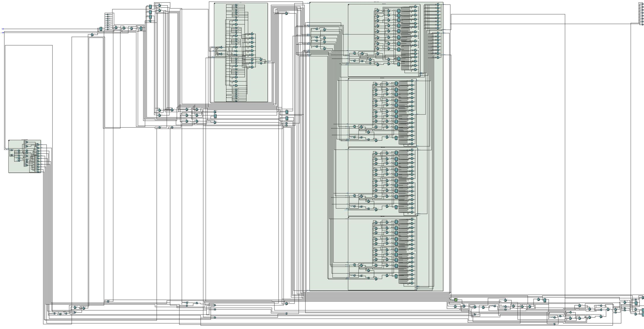Click the lone gate between the two top modules
644x329 pixels.
tap(287, 13)
